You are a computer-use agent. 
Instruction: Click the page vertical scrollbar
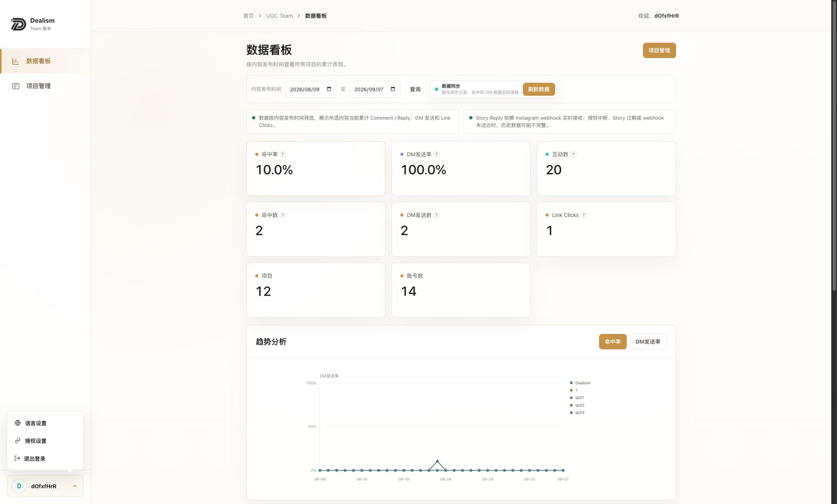834,145
